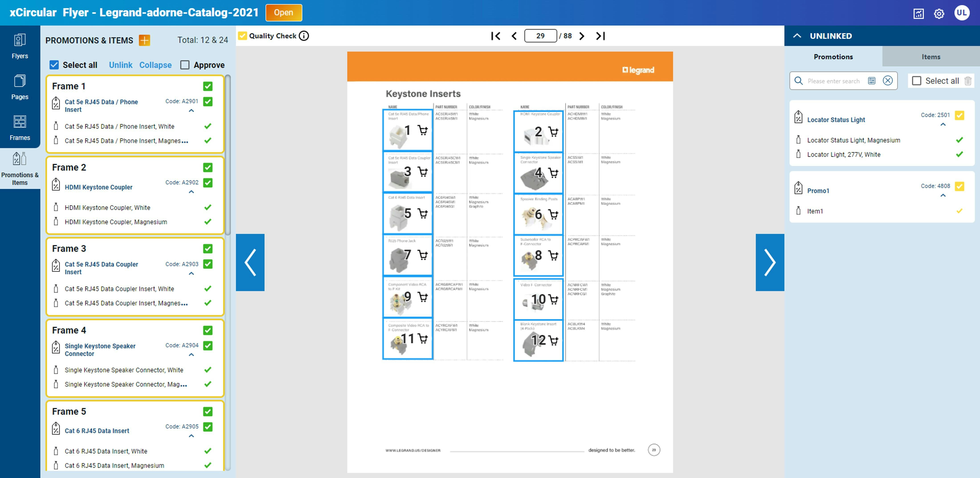Open the Frames sidebar section
This screenshot has width=980, height=478.
(x=20, y=128)
